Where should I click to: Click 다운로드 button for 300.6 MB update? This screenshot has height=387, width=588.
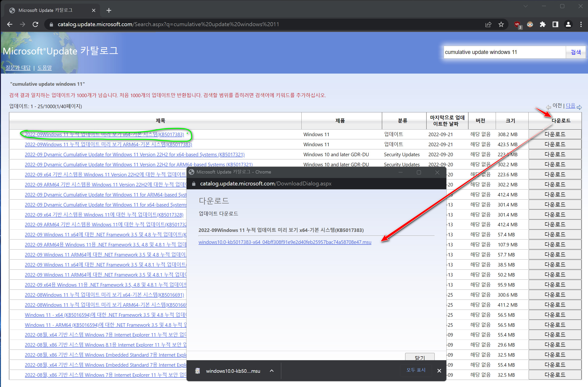click(555, 295)
